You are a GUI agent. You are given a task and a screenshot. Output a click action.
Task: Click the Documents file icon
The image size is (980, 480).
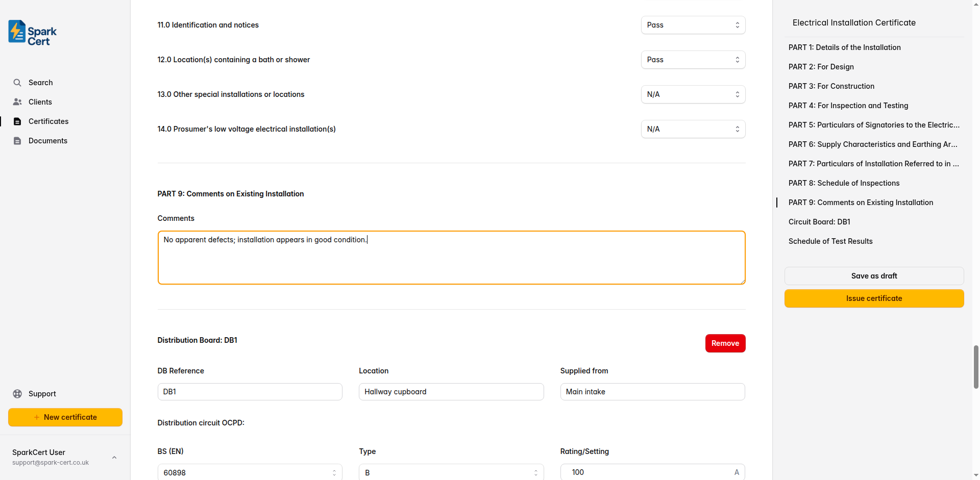tap(17, 140)
